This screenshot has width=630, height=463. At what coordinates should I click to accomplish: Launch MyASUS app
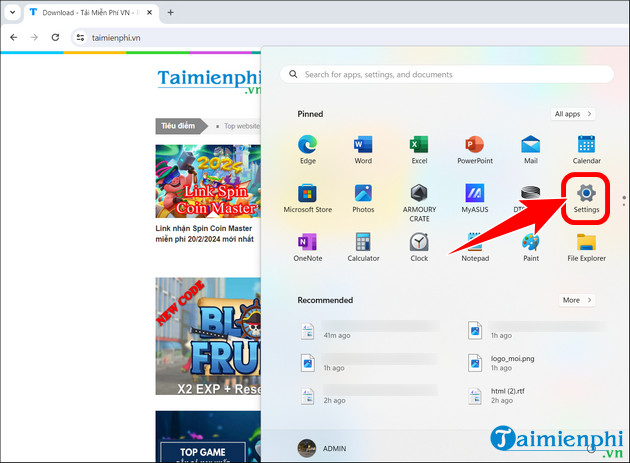coord(475,199)
